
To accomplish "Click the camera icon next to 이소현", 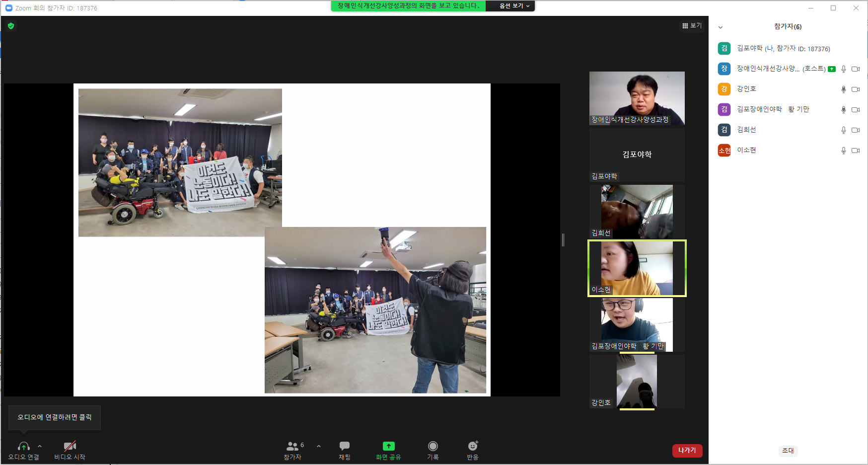I will (x=856, y=151).
